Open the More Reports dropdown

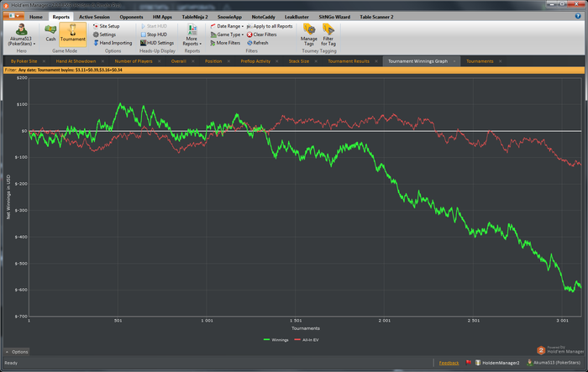(x=192, y=35)
